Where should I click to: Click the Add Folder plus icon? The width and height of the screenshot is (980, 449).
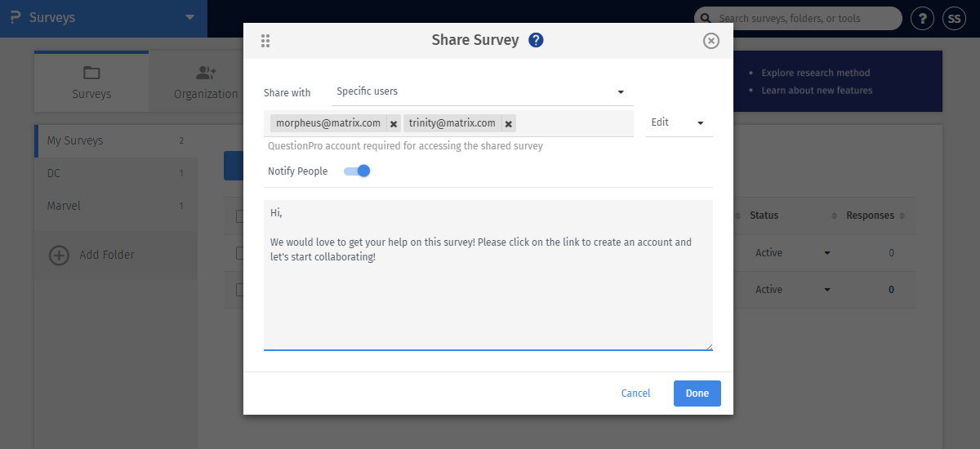[60, 255]
